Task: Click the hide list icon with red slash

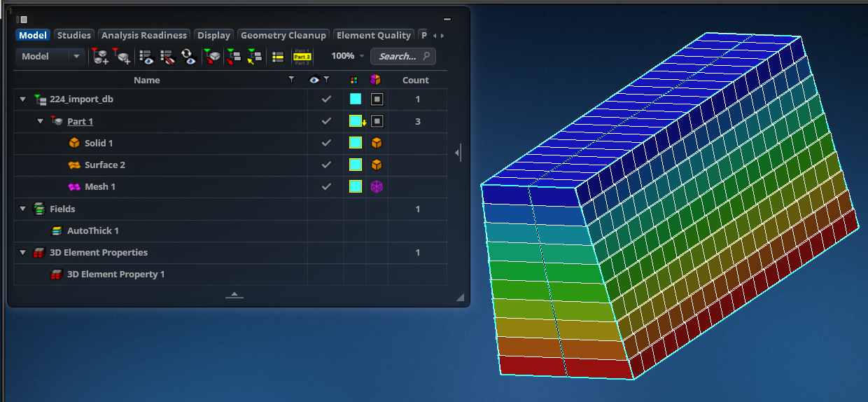Action: click(167, 57)
